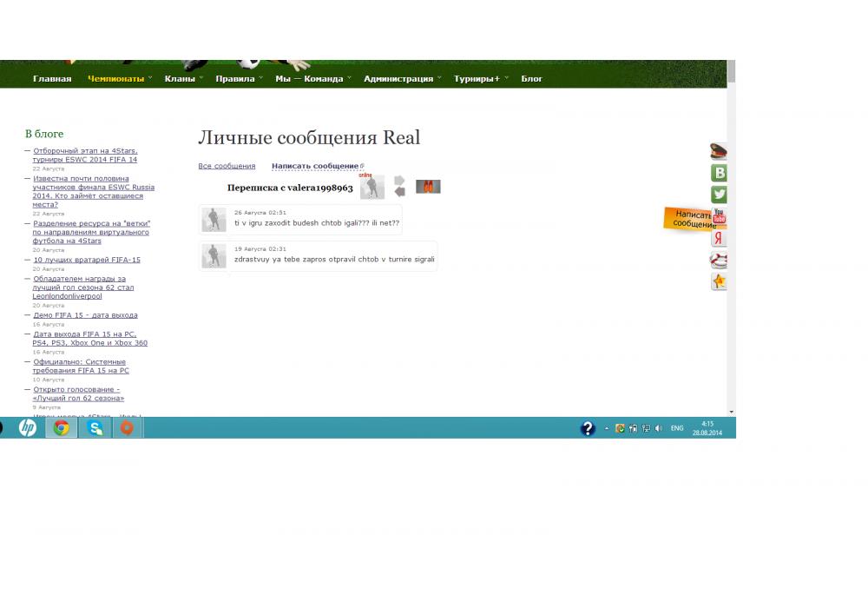This screenshot has width=868, height=608.
Task: Open blog post Обладателем награды за лучший гол
Action: point(83,287)
